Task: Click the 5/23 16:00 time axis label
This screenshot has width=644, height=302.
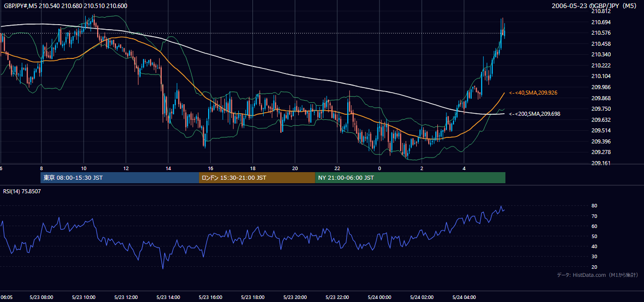Action: click(210, 297)
